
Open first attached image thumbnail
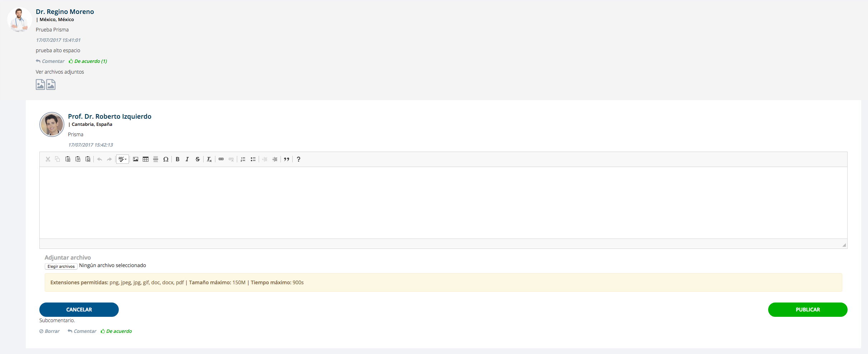pyautogui.click(x=40, y=85)
